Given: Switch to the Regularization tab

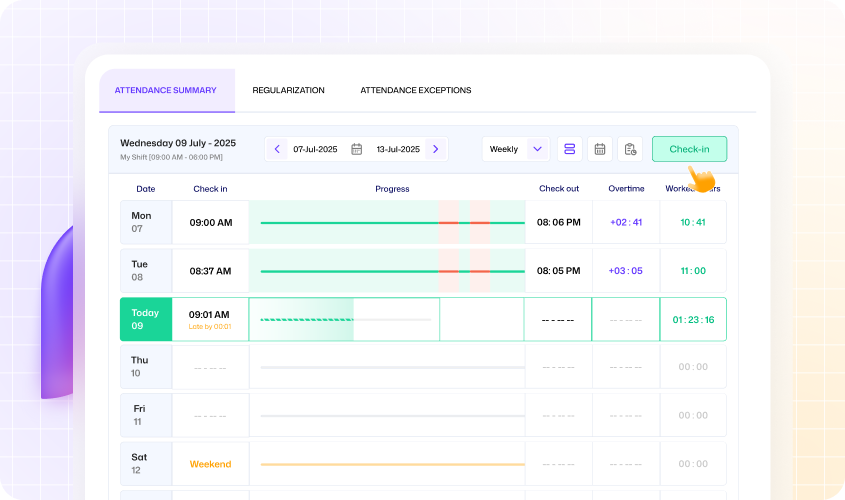Looking at the screenshot, I should pyautogui.click(x=288, y=91).
